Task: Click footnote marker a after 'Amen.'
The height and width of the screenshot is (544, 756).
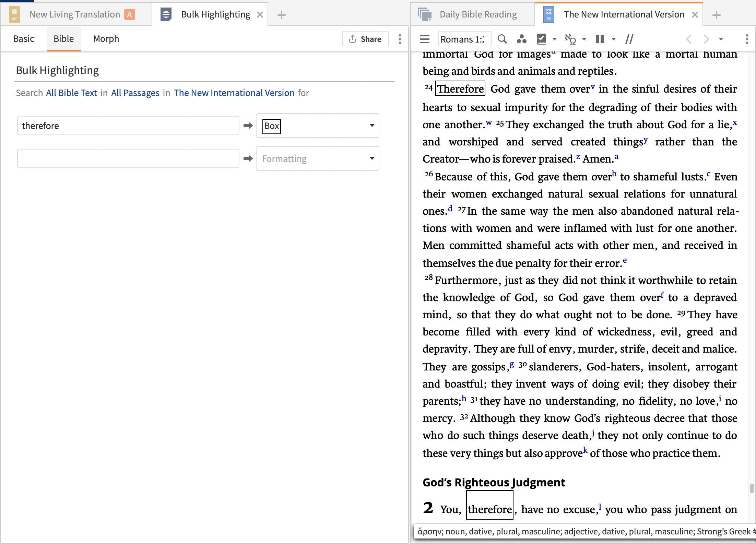Action: tap(616, 157)
